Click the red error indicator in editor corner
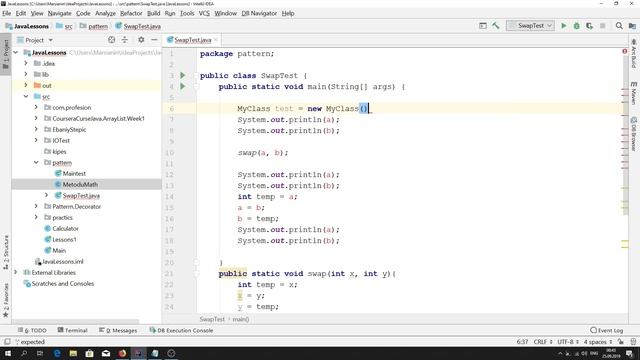 [x=624, y=51]
